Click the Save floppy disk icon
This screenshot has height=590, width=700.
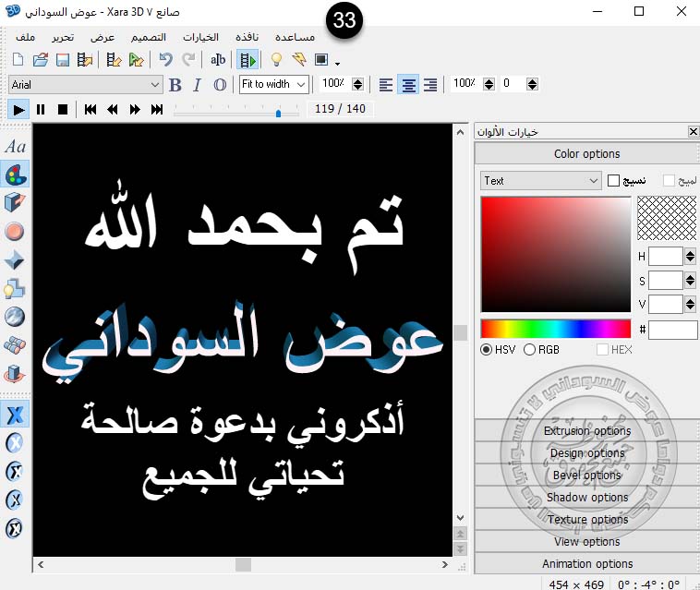tap(63, 60)
